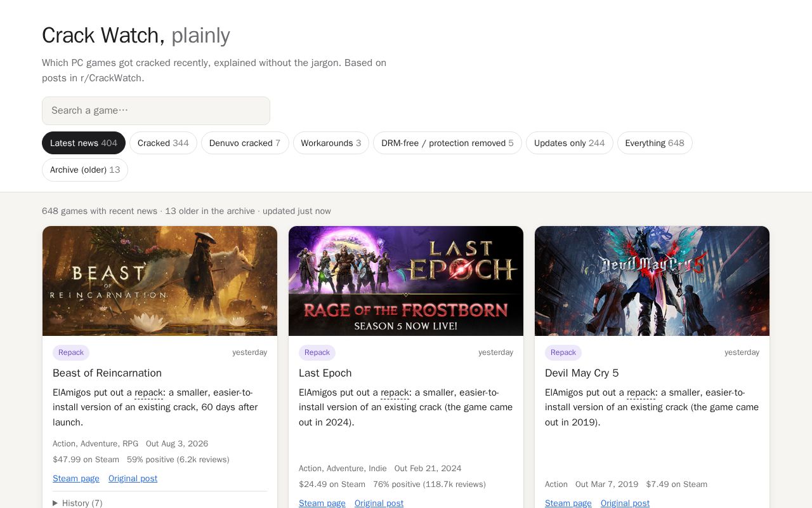812x508 pixels.
Task: Select DRM-free / protection removed filter
Action: click(447, 143)
